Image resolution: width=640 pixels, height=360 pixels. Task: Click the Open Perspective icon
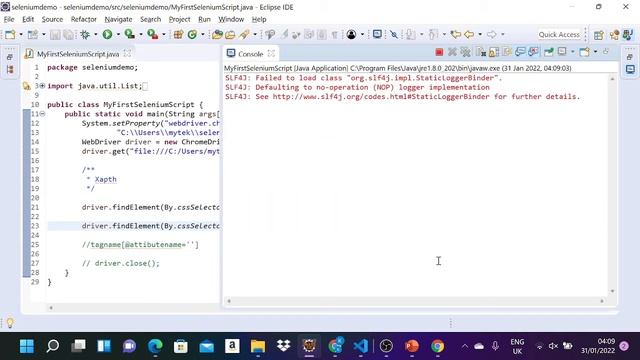(599, 35)
